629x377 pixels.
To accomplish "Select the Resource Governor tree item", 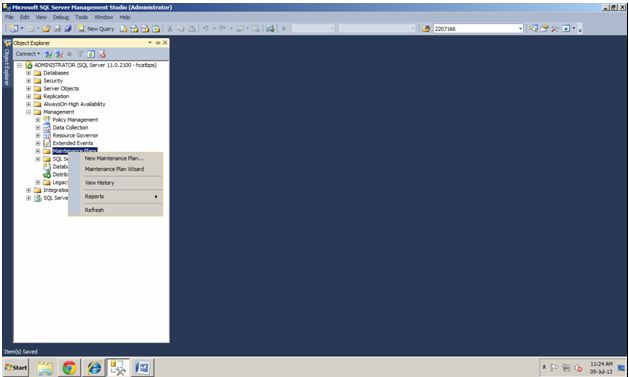I will (x=75, y=136).
